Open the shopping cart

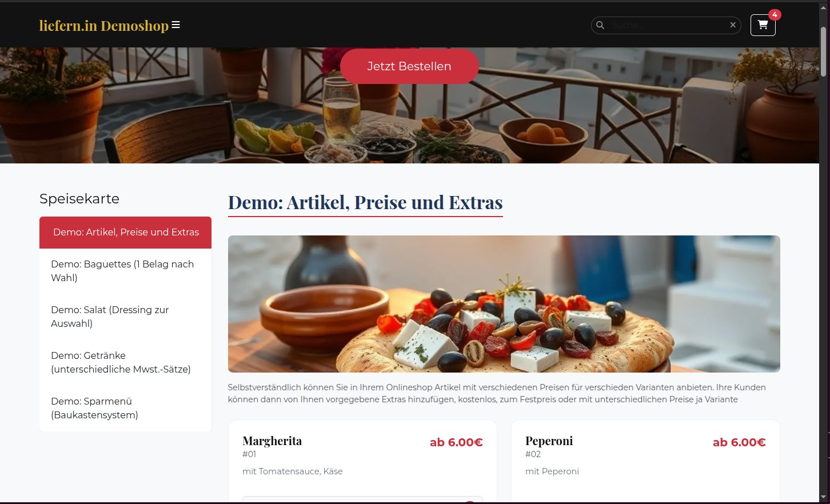pos(763,25)
